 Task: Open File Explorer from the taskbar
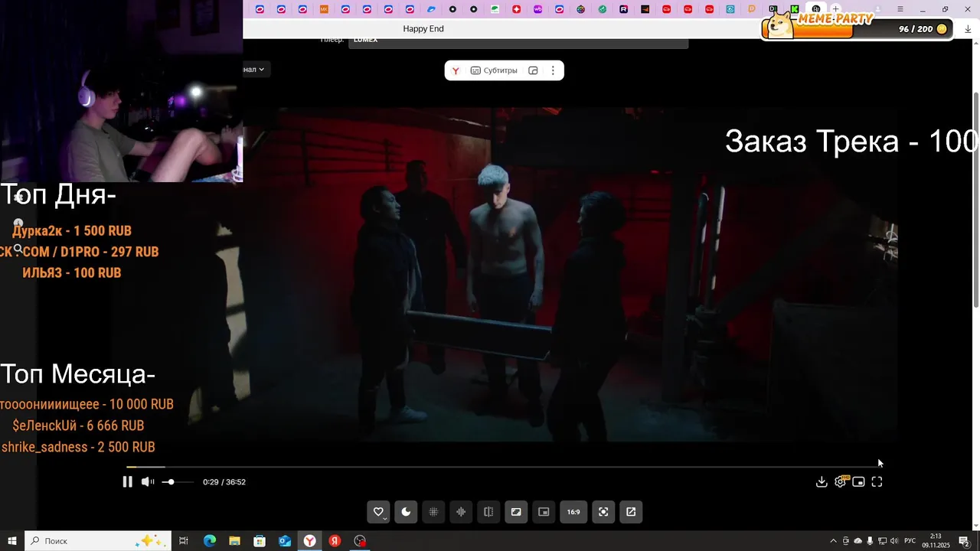[235, 541]
